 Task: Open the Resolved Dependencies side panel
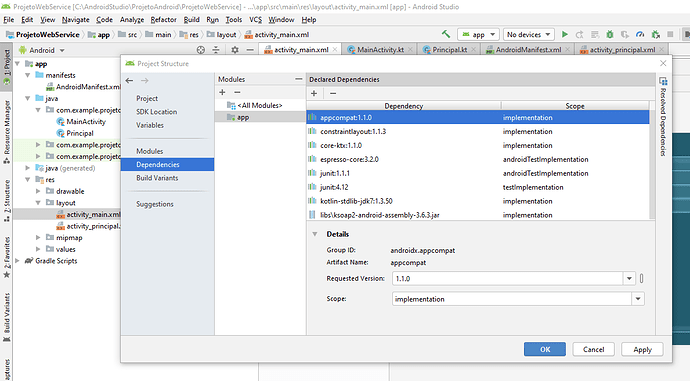(663, 117)
